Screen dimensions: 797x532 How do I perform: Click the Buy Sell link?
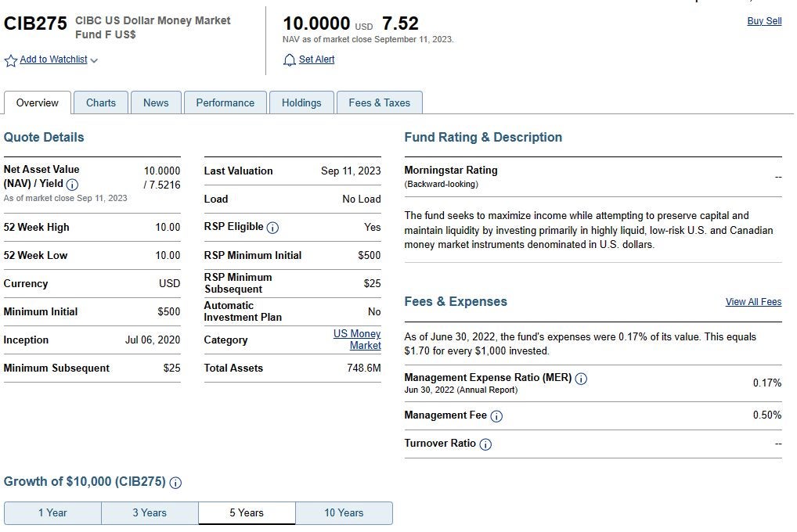[764, 21]
